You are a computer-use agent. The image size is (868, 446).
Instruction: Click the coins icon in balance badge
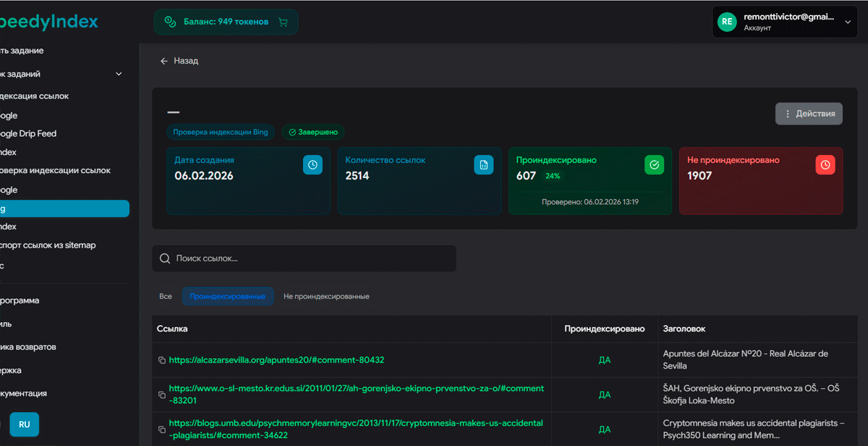click(x=170, y=22)
